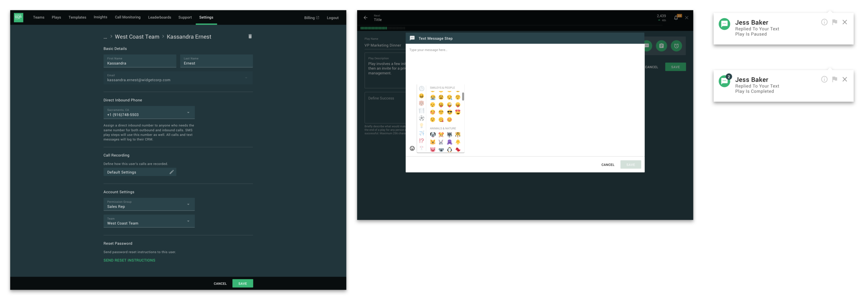Insert the sunglasses face emoji
This screenshot has width=868, height=300.
pyautogui.click(x=450, y=112)
